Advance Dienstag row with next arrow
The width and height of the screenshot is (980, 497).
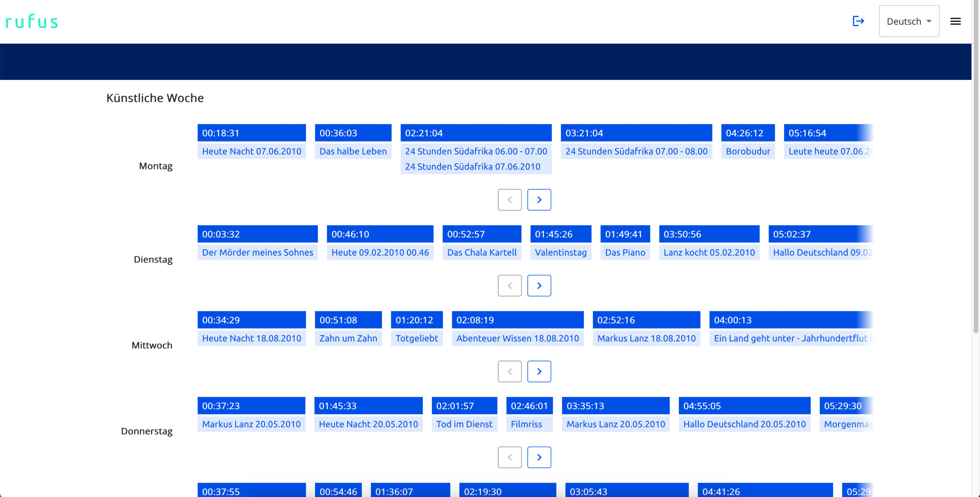pos(539,285)
